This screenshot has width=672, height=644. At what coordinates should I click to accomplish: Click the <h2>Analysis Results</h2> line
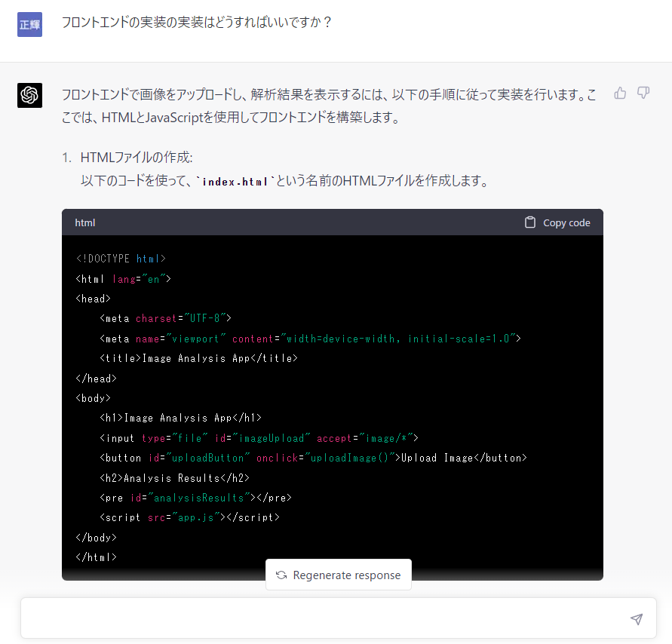click(x=174, y=478)
